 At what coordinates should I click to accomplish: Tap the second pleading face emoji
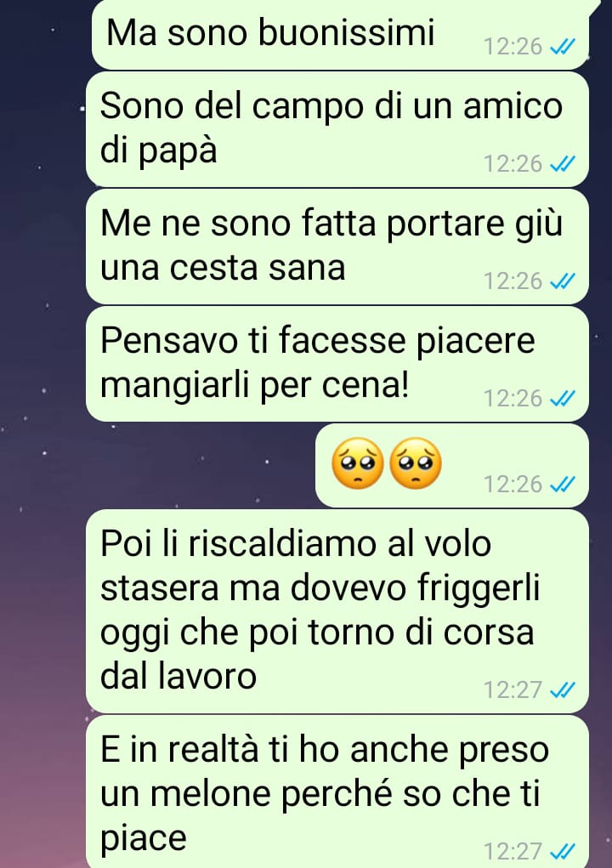[416, 462]
